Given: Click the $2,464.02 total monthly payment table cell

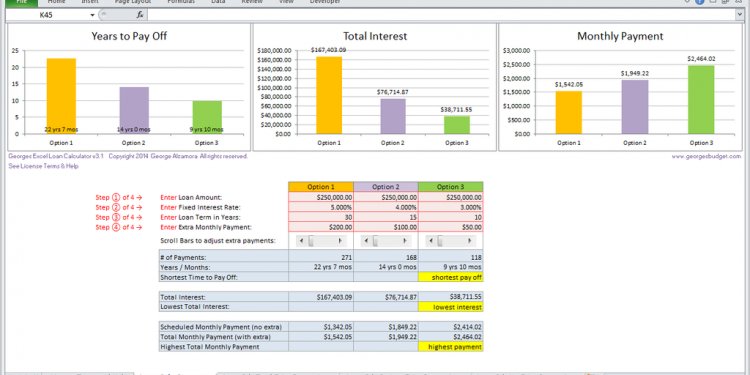Looking at the screenshot, I should [451, 337].
